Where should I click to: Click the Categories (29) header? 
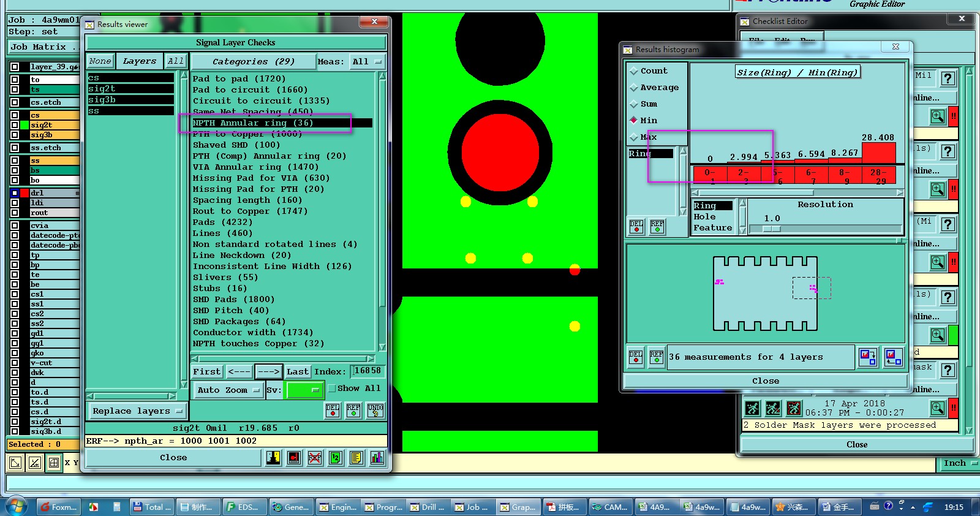[x=254, y=61]
